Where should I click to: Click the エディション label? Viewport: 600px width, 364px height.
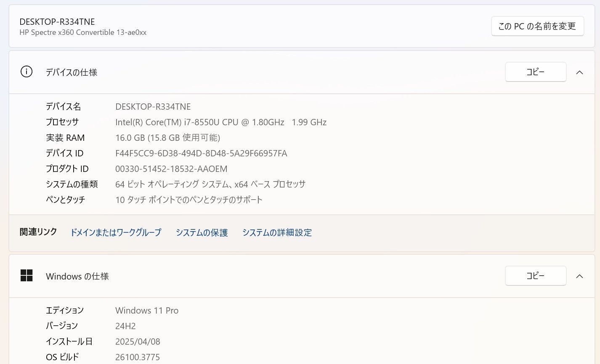click(65, 311)
